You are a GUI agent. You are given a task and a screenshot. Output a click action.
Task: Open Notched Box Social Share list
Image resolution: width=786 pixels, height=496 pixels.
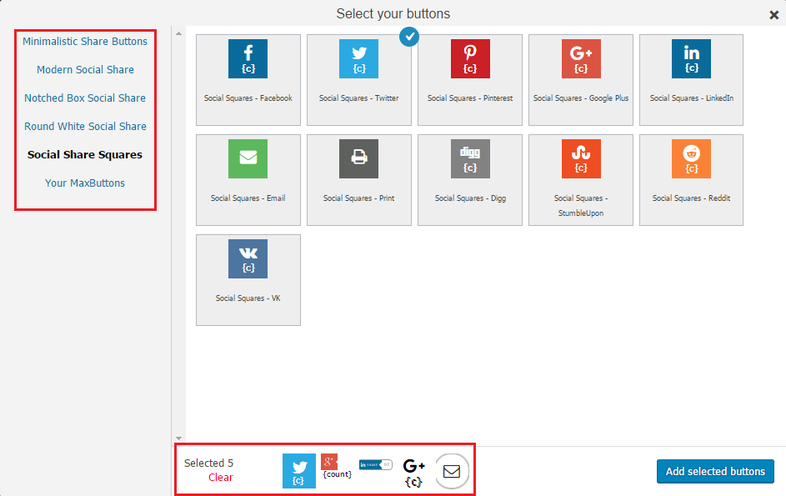(85, 98)
